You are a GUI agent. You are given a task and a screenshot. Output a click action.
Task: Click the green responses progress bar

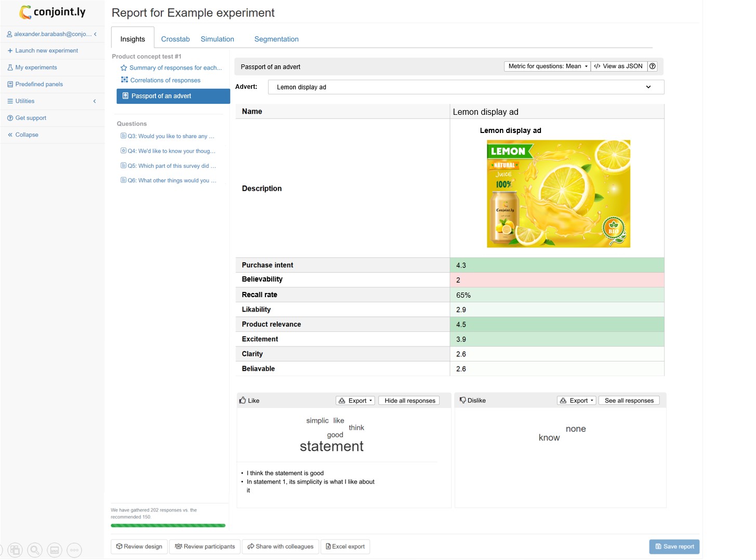tap(168, 526)
